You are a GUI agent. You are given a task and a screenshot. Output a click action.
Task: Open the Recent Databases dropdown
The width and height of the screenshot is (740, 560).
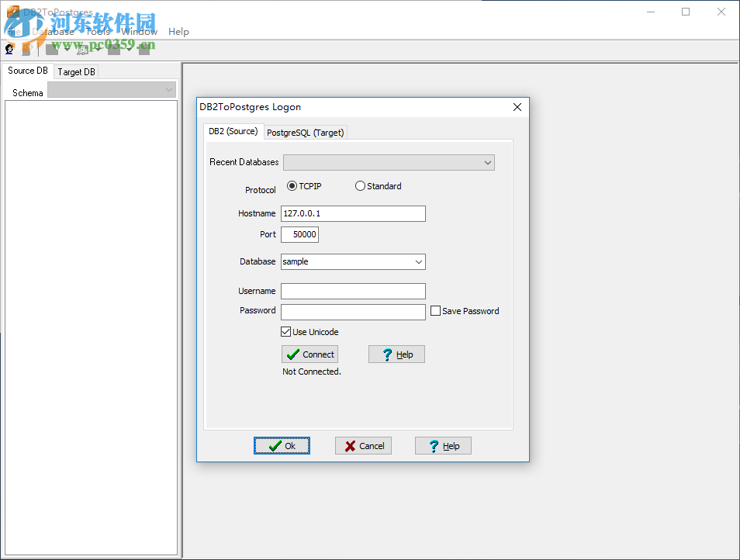[488, 162]
